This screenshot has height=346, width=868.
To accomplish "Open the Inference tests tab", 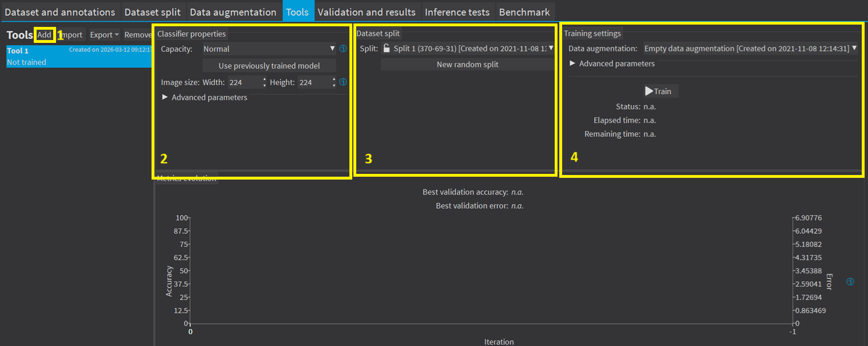I will [457, 12].
